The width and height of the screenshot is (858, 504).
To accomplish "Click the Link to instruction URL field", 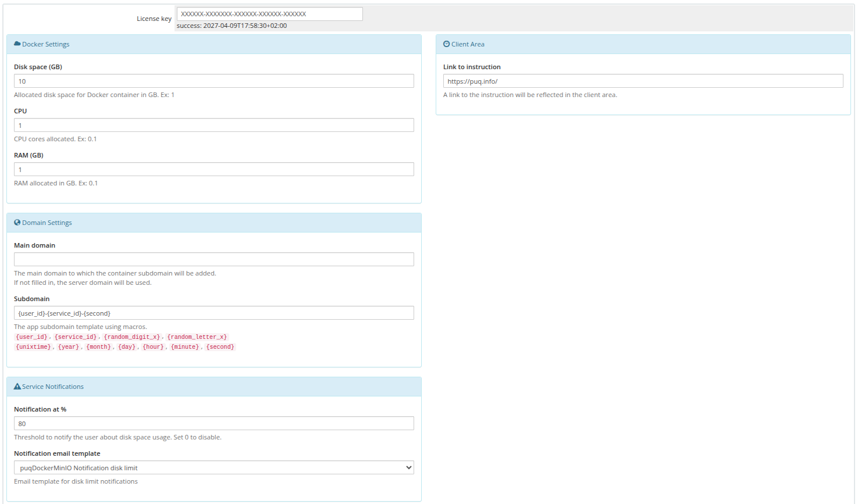I will (x=642, y=81).
